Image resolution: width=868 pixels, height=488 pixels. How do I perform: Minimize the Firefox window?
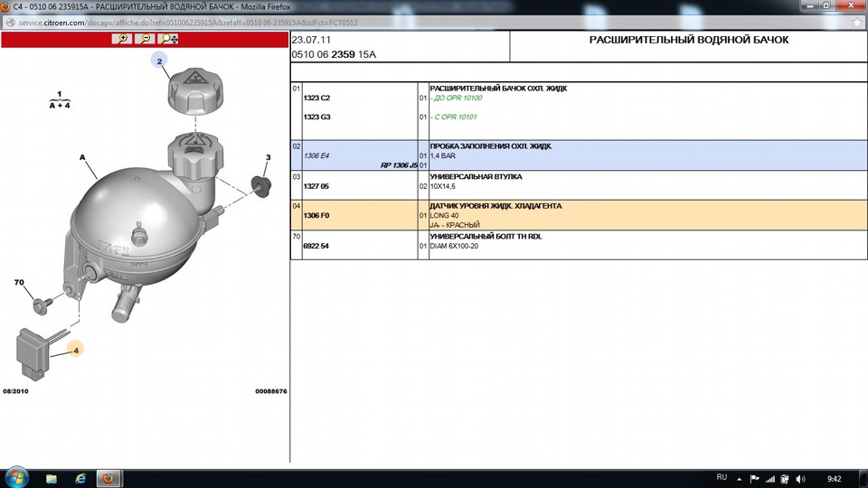tap(810, 5)
